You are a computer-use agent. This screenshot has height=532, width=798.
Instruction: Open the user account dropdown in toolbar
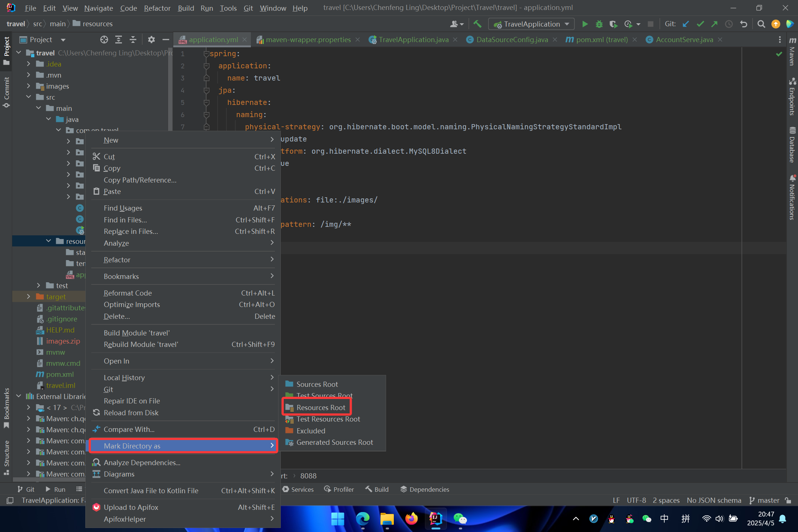pos(457,24)
